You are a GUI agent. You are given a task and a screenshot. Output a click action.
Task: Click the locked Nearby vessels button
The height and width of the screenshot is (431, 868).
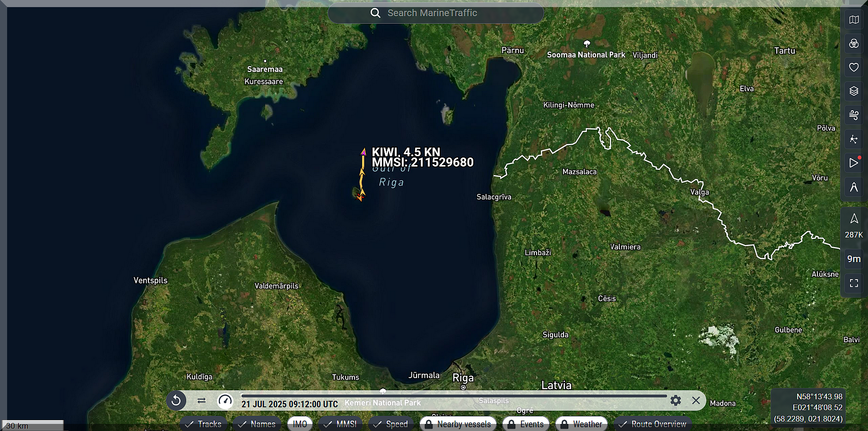[x=458, y=424]
